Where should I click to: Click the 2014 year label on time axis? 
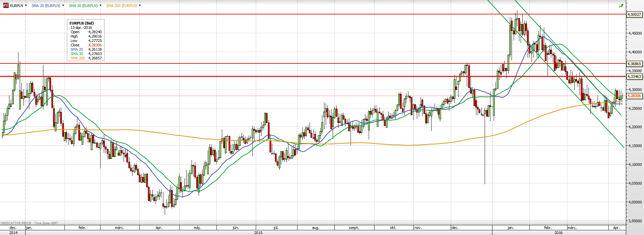pos(13,233)
